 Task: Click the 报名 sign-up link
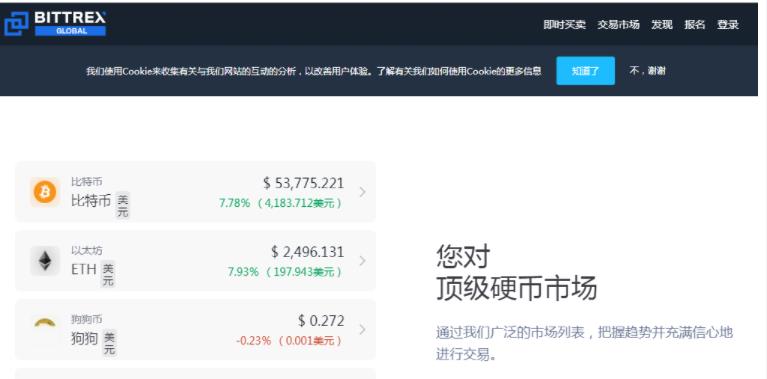695,24
